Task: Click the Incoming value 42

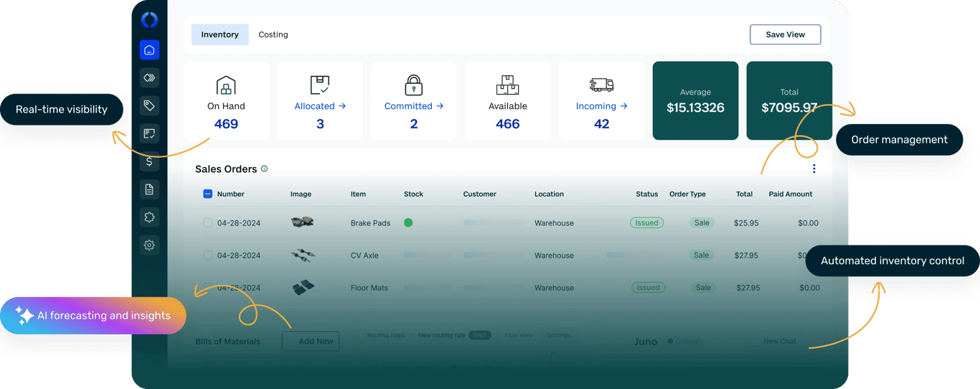Action: click(601, 124)
